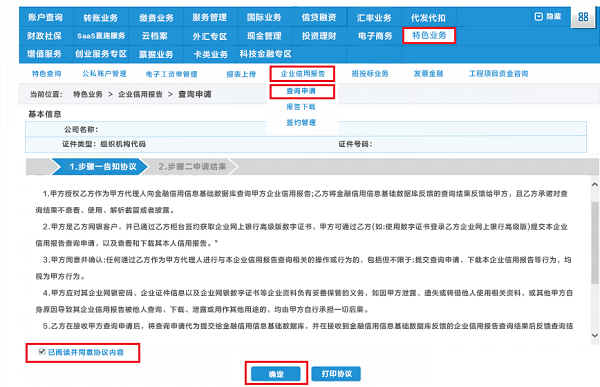Click the 基本信息 section heading
This screenshot has height=387, width=600.
click(x=45, y=114)
